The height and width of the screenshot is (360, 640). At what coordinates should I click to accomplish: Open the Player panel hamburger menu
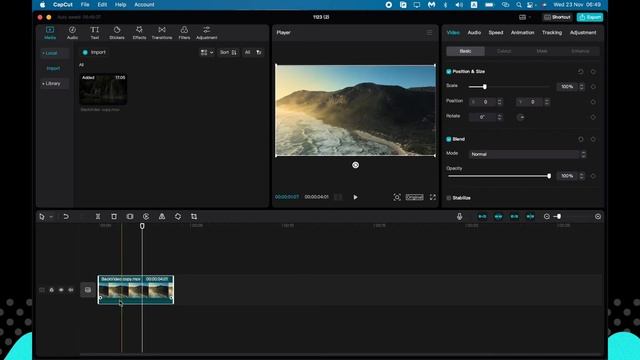[429, 32]
